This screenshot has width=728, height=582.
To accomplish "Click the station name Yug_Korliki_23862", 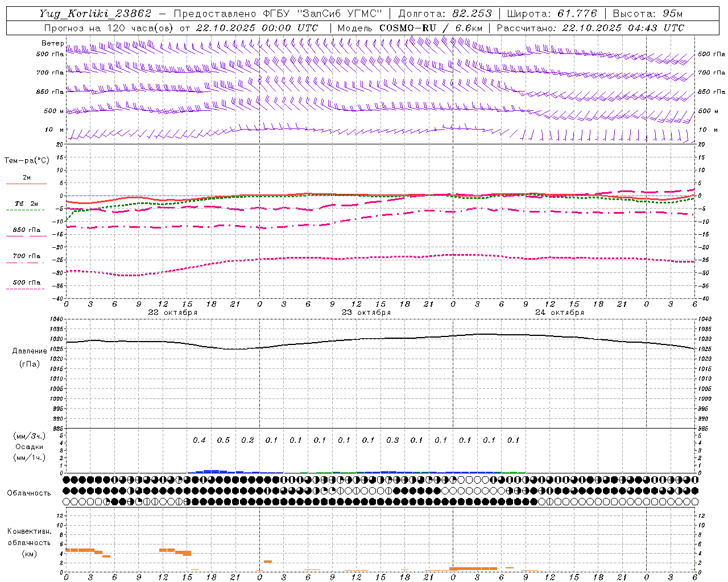I will pos(95,14).
